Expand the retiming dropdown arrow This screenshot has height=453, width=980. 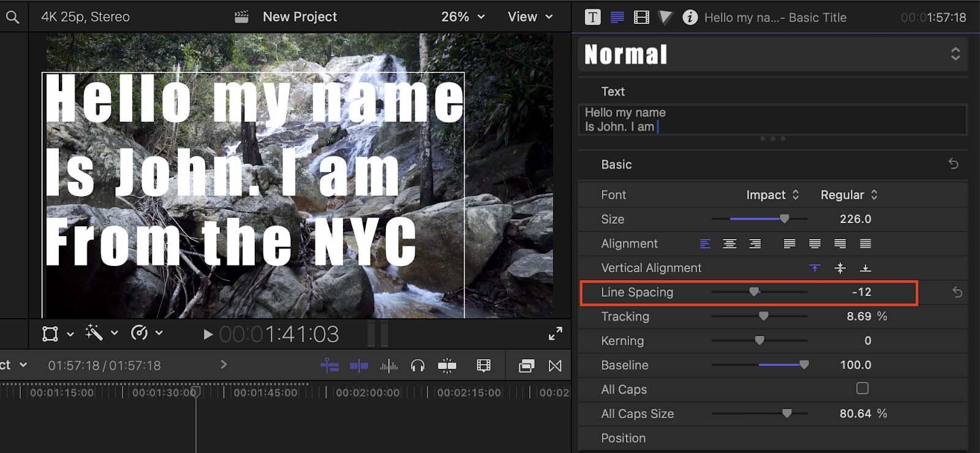coord(159,333)
